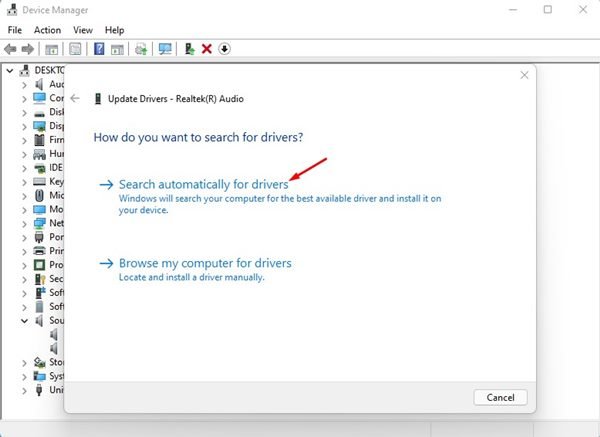Expand the Hur human interface devices chevron
The width and height of the screenshot is (600, 437).
(x=24, y=155)
